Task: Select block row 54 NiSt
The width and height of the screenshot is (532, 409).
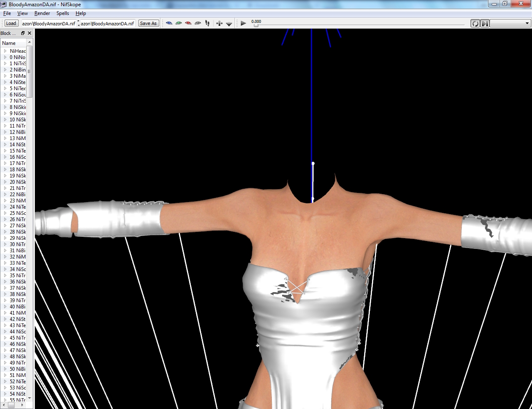Action: click(14, 394)
